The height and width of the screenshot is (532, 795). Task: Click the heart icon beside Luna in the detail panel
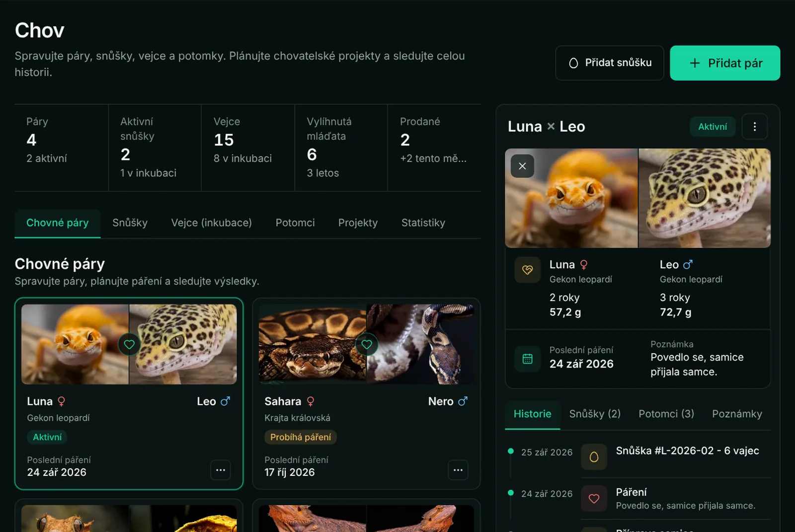pos(527,270)
